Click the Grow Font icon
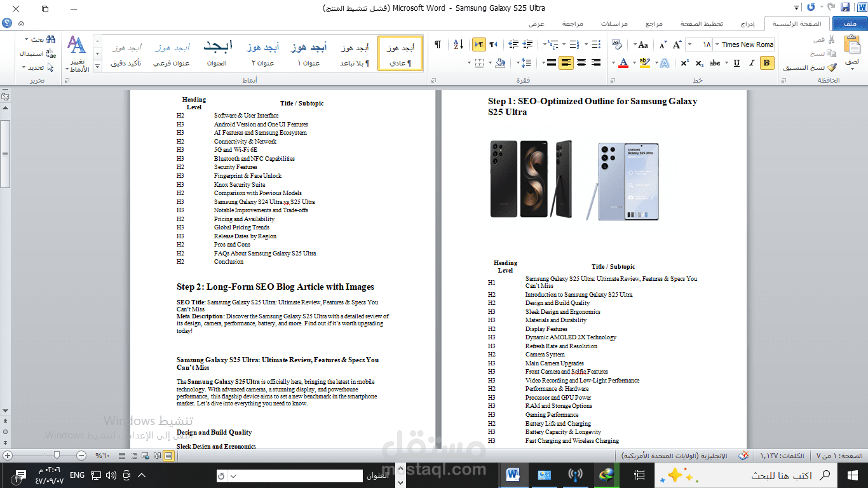The width and height of the screenshot is (868, 488). pyautogui.click(x=677, y=44)
